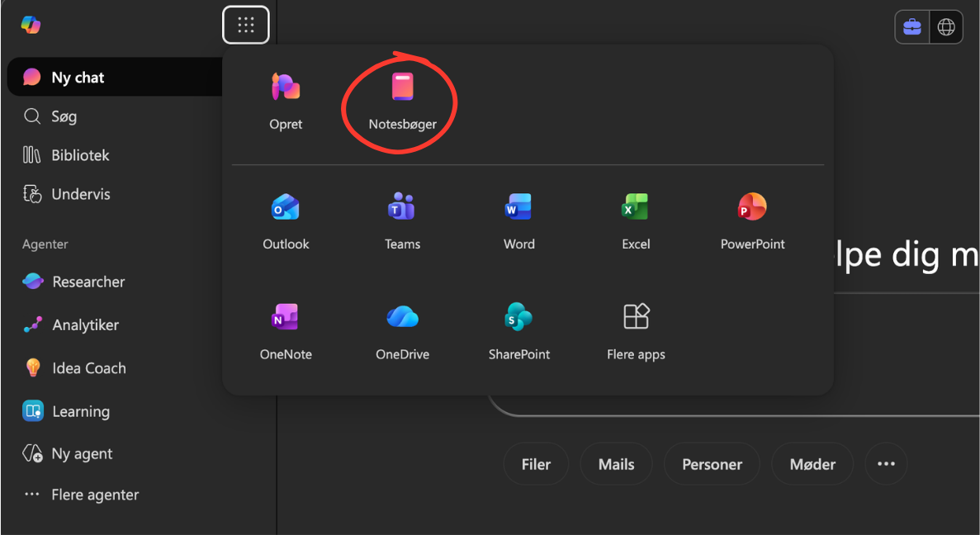This screenshot has width=980, height=535.
Task: Open the Opret app
Action: (286, 102)
